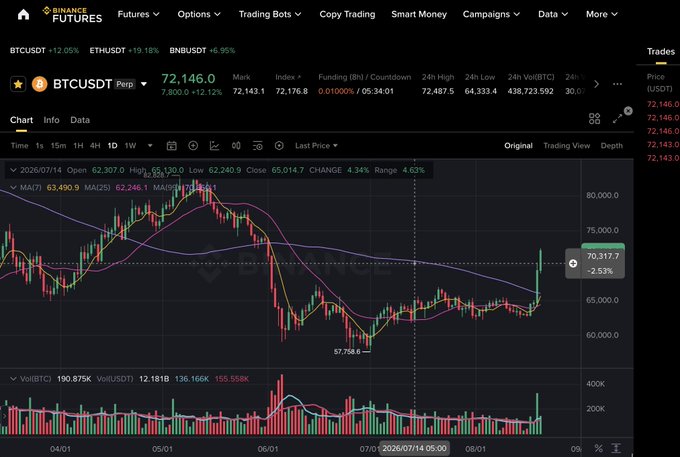Collapse the Vol(BTC) indicator legend
This screenshot has height=457, width=680.
click(x=13, y=379)
